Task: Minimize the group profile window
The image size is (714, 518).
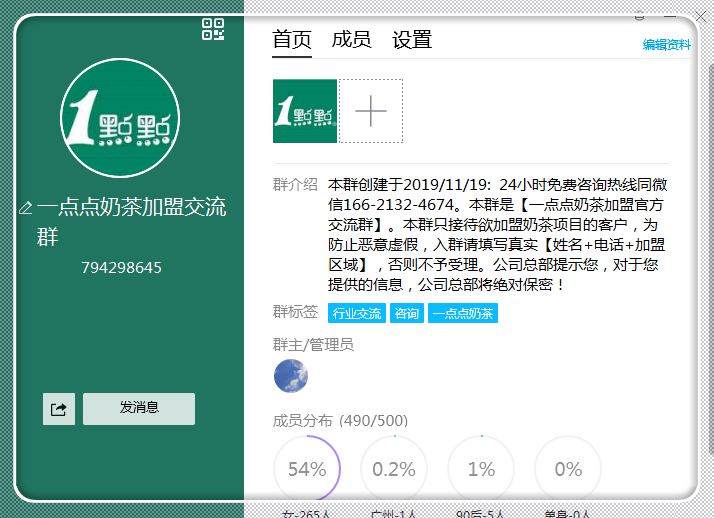Action: point(670,17)
